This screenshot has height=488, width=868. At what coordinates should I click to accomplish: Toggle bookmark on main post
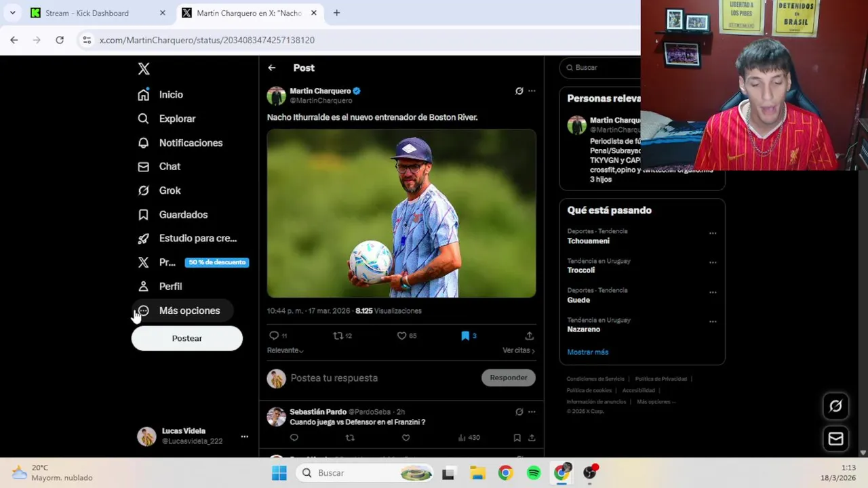click(x=465, y=335)
